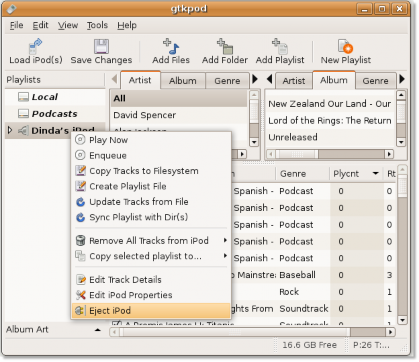
Task: Click the Copy Tracks to Filesystem icon
Action: coord(80,171)
